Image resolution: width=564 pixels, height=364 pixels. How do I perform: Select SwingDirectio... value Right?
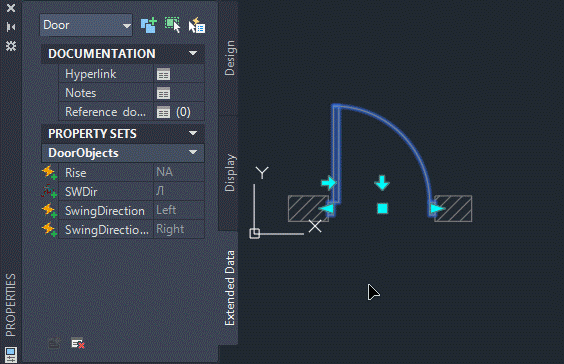point(179,229)
